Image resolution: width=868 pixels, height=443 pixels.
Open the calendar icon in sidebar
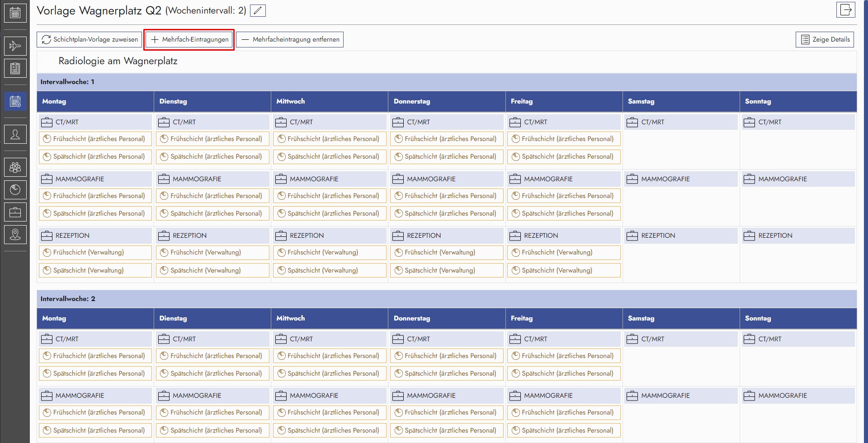(x=15, y=13)
